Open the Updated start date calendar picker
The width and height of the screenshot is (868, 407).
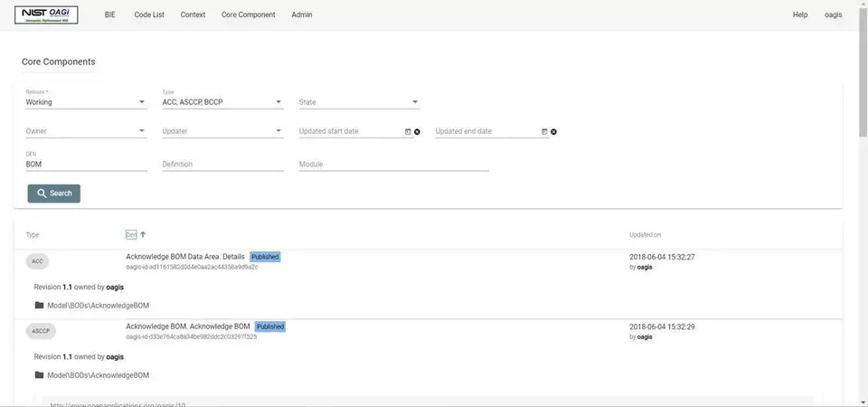(x=408, y=132)
